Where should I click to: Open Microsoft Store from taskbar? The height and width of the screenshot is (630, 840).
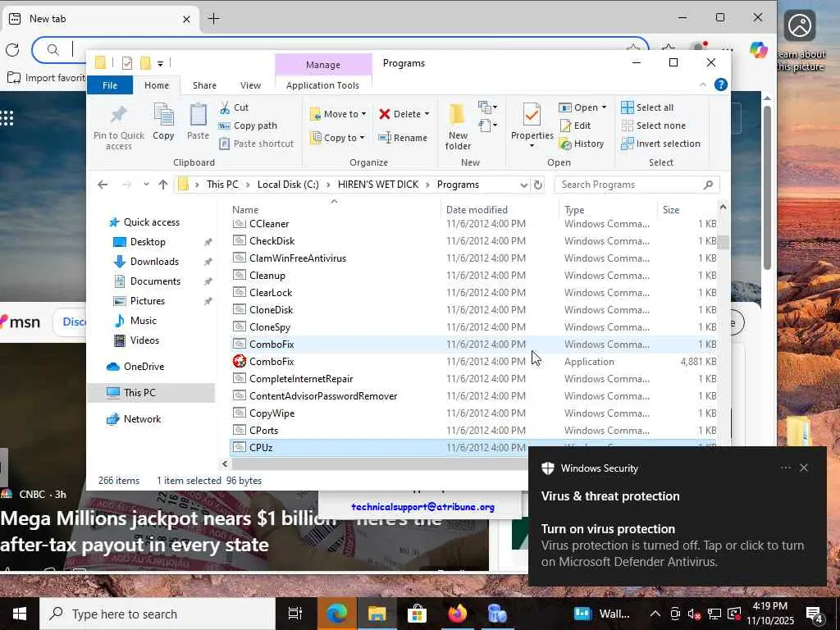[417, 614]
